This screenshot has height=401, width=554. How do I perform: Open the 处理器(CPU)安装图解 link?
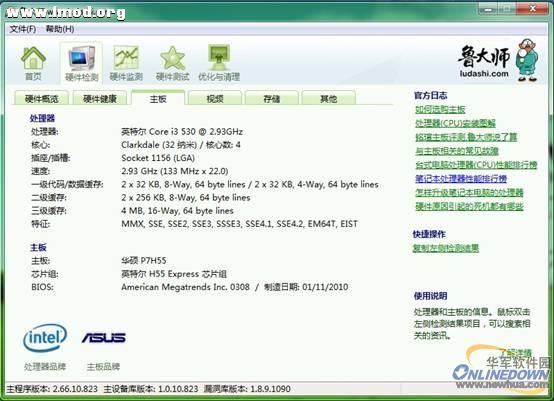tap(455, 123)
